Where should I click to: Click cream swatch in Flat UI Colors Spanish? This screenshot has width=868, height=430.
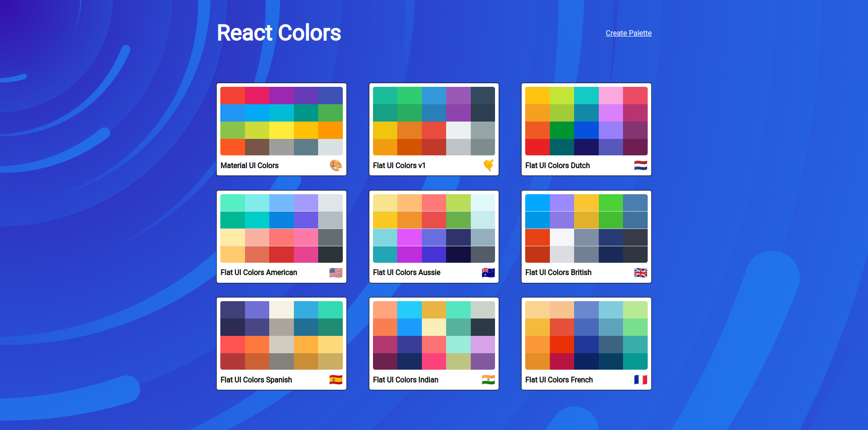[282, 310]
